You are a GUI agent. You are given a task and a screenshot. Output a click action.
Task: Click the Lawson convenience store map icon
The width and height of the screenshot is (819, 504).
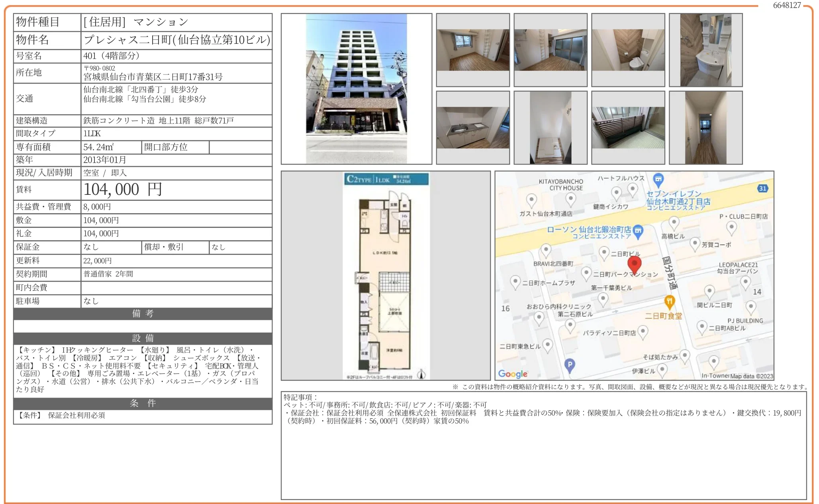click(x=638, y=232)
